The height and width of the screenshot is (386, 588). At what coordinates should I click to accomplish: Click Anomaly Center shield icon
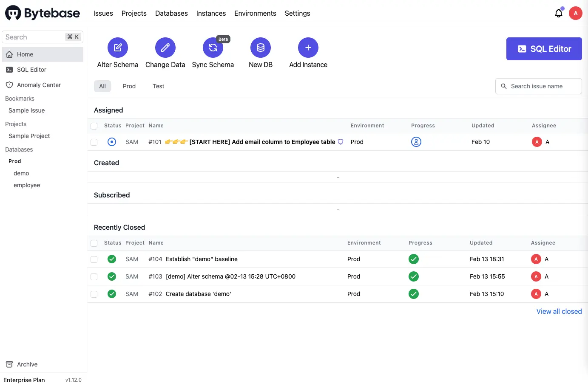(9, 85)
